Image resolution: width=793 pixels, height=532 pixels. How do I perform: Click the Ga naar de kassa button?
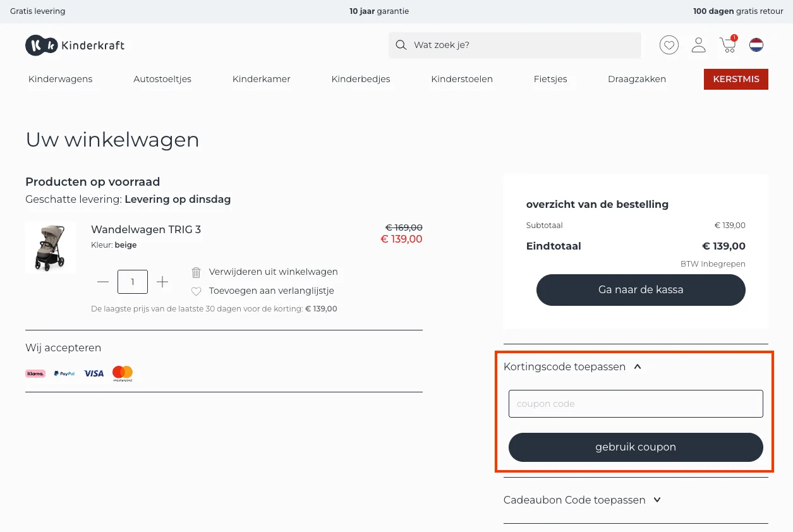[640, 289]
